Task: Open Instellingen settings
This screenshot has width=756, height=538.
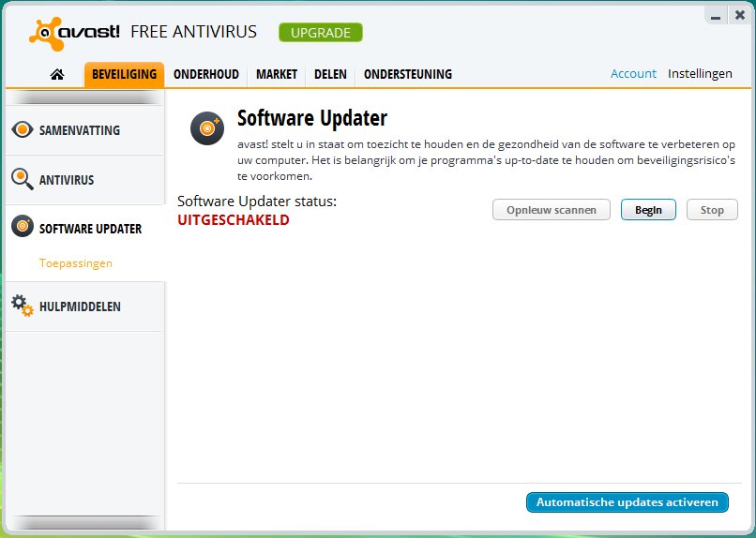Action: pyautogui.click(x=700, y=74)
